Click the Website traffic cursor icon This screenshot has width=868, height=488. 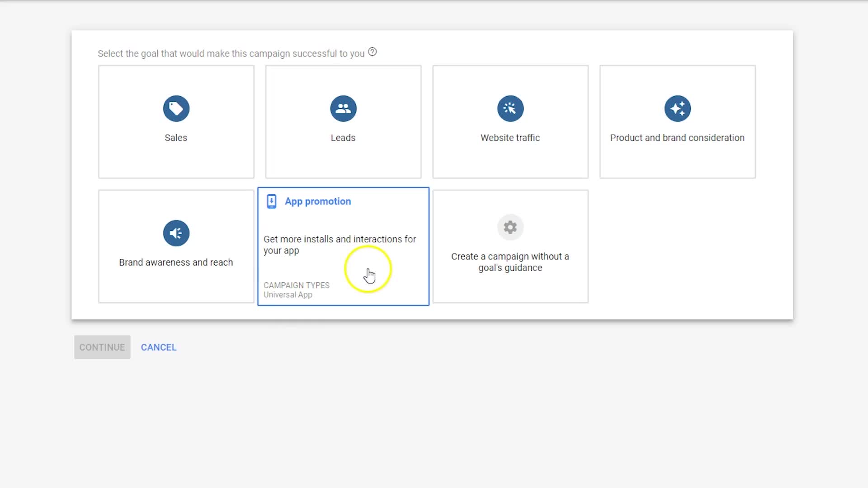(x=510, y=108)
